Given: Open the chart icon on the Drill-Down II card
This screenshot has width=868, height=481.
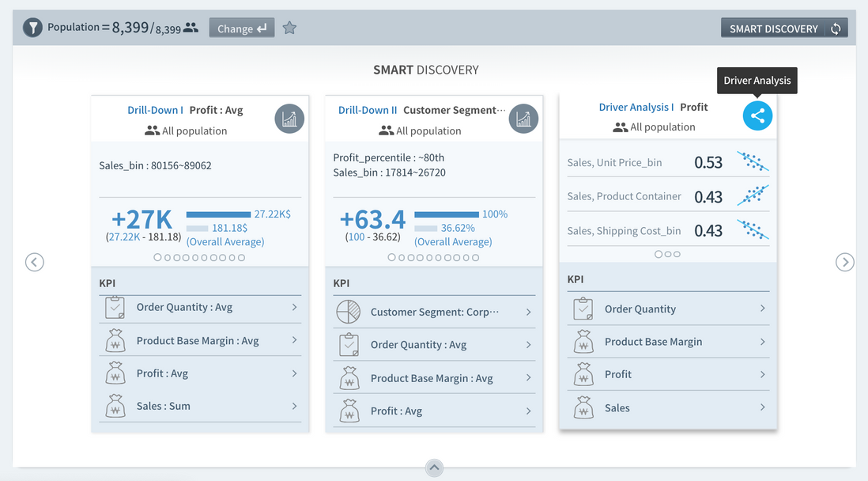Looking at the screenshot, I should click(523, 119).
